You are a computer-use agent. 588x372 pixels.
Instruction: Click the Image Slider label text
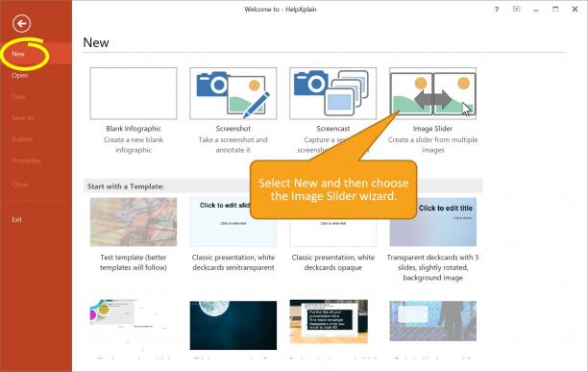432,129
